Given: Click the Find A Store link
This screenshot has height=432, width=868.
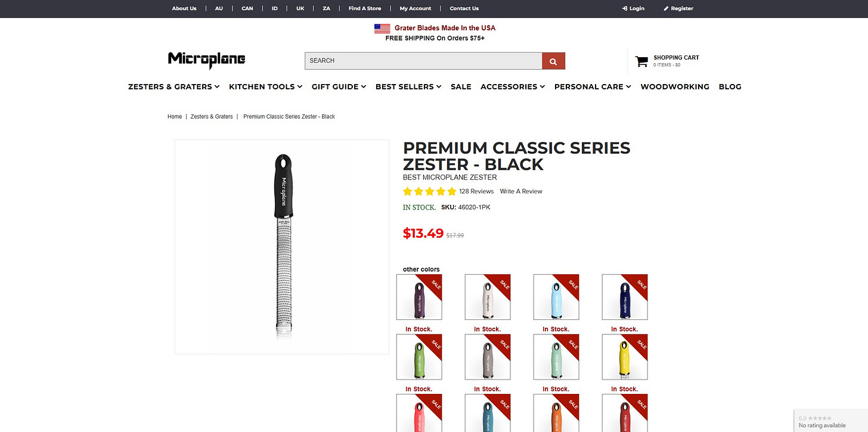Looking at the screenshot, I should point(365,8).
